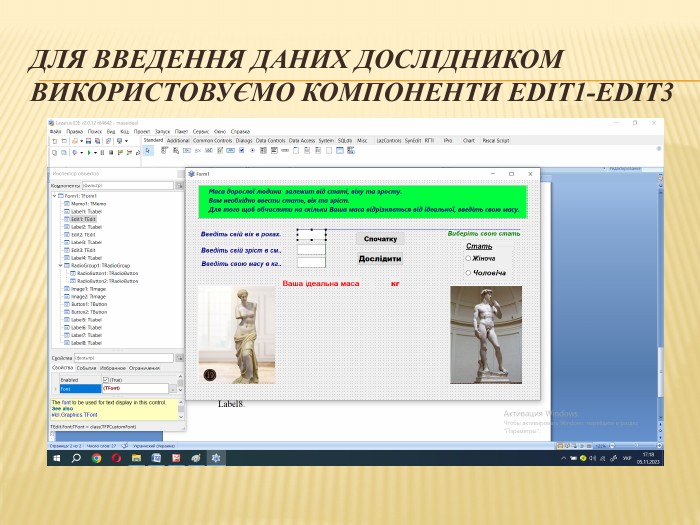Run the project with the green arrow
This screenshot has width=700, height=525.
(89, 153)
